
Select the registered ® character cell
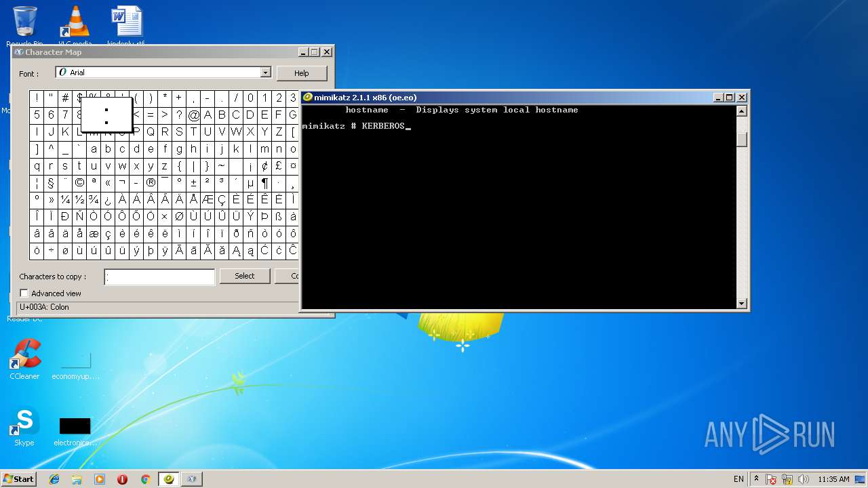(x=151, y=183)
